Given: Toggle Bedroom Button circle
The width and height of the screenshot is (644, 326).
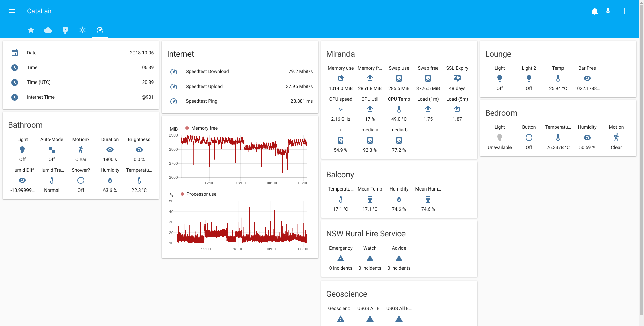Looking at the screenshot, I should (x=529, y=138).
